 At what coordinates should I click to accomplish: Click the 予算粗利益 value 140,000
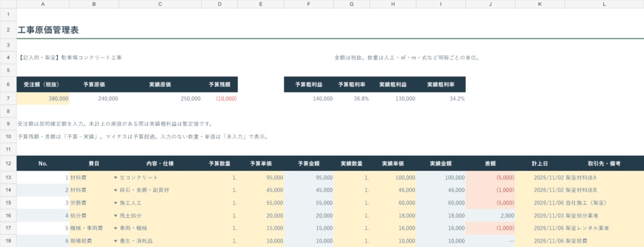tap(309, 99)
